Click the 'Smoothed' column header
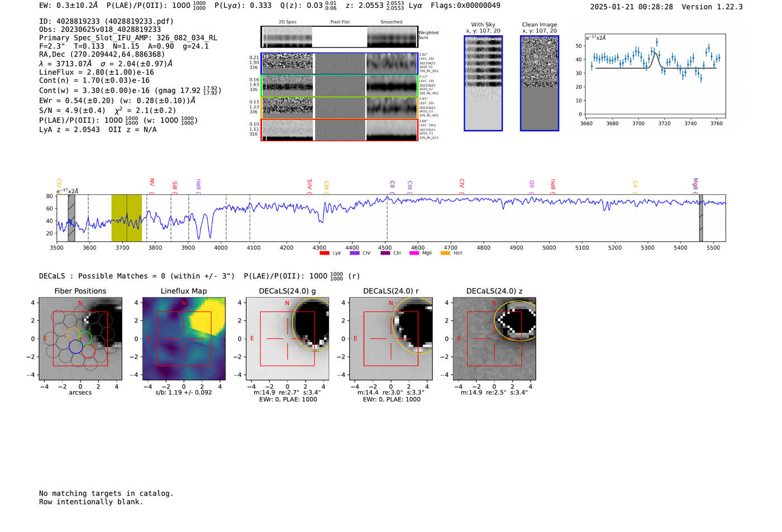 pos(391,22)
